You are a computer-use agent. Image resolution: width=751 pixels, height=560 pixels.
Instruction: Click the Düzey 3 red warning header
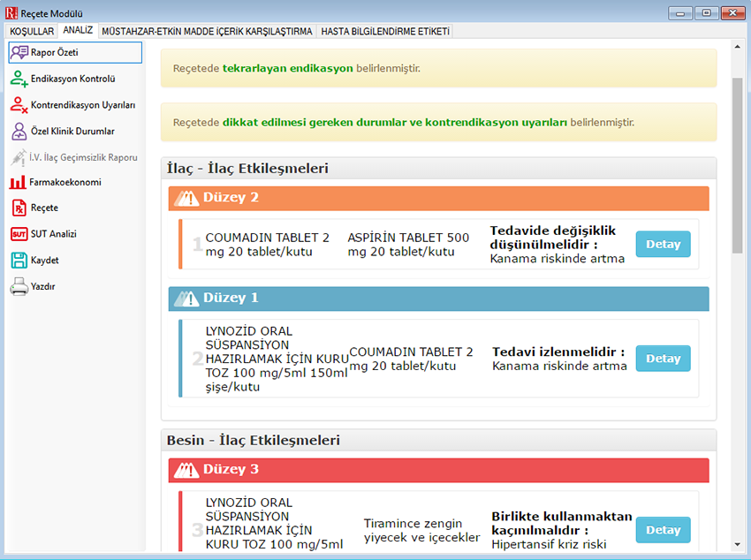click(x=438, y=470)
